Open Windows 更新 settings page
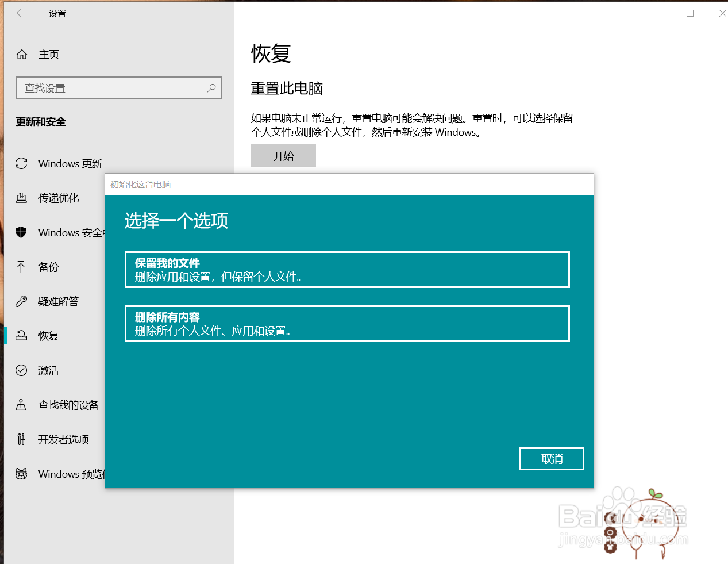The image size is (728, 564). pos(70,163)
